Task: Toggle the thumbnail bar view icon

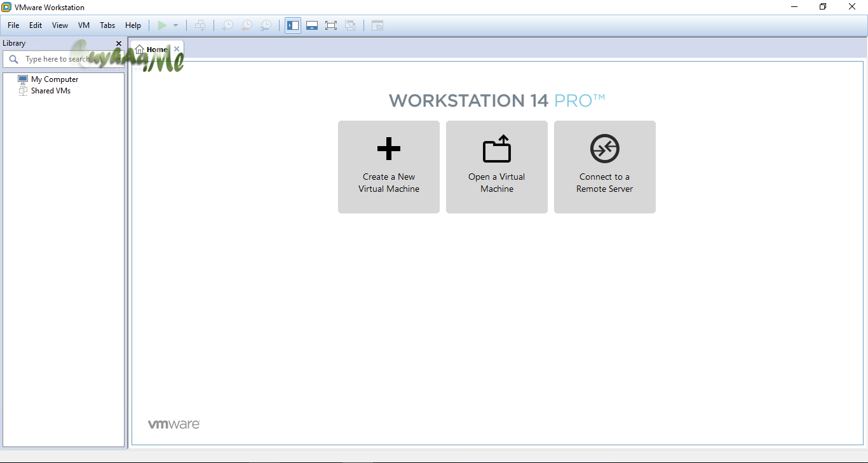Action: point(312,25)
